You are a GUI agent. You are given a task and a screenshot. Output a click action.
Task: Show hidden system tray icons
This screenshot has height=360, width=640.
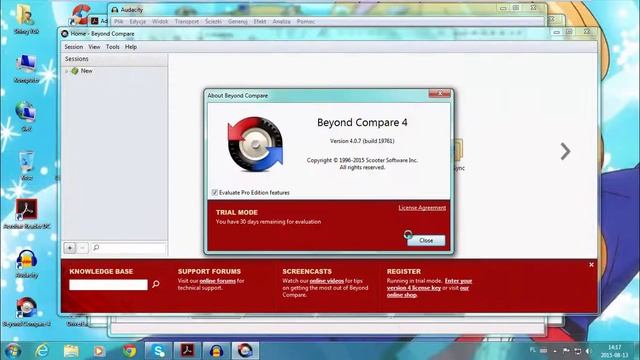pos(555,351)
